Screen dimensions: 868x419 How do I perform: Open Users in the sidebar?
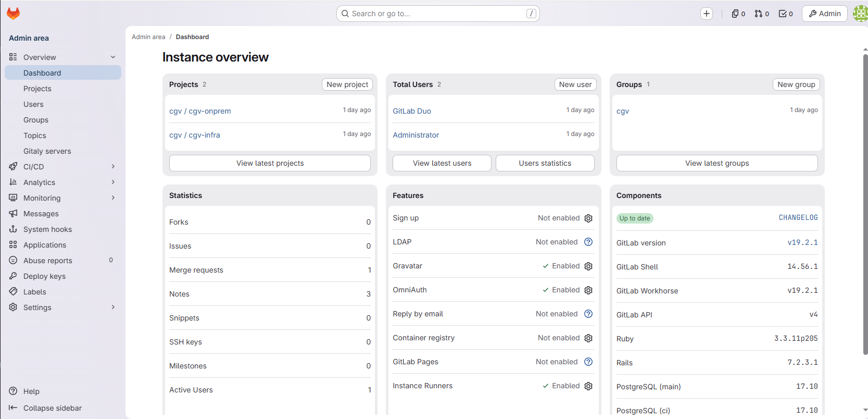click(63, 104)
